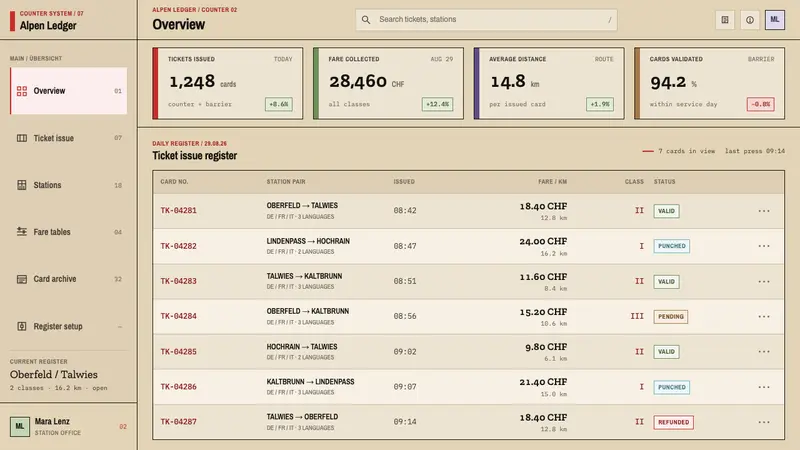Open card TK-04286
This screenshot has height=450, width=800.
(178, 387)
